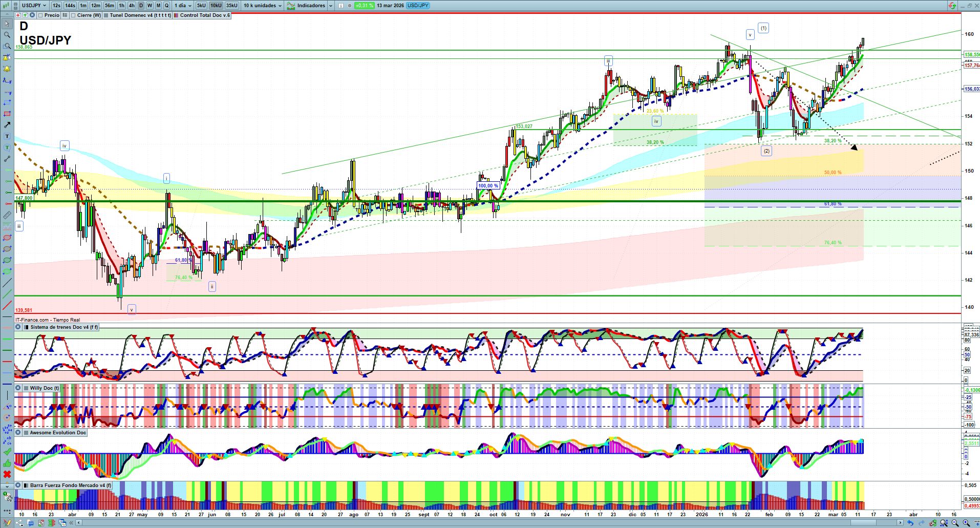Expand the drawing toolbar bottom chevron
The image size is (980, 528).
pyautogui.click(x=7, y=485)
